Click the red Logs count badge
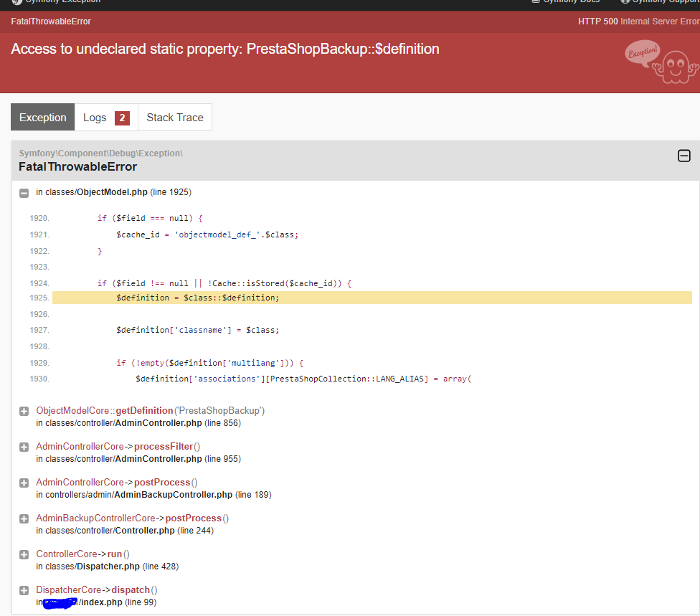Viewport: 700px width, 616px height. [122, 118]
